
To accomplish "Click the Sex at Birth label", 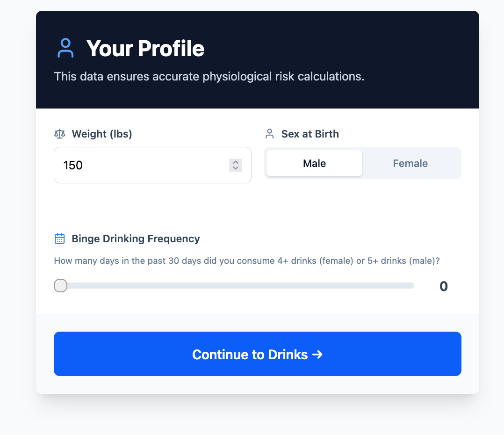I will 310,134.
